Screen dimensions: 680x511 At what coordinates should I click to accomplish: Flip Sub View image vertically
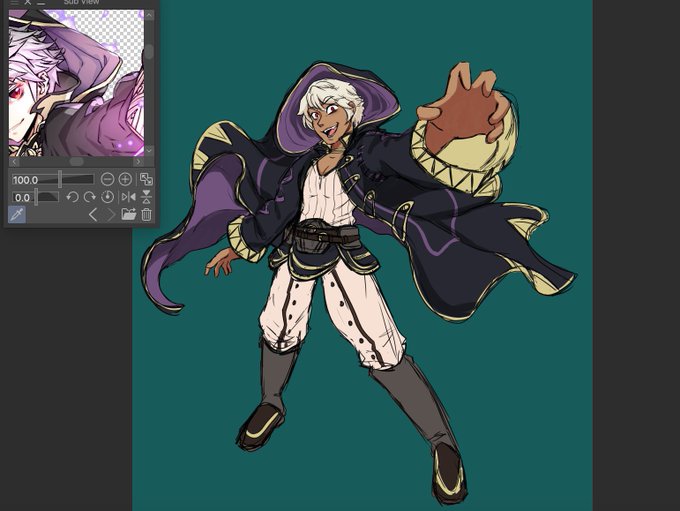147,197
